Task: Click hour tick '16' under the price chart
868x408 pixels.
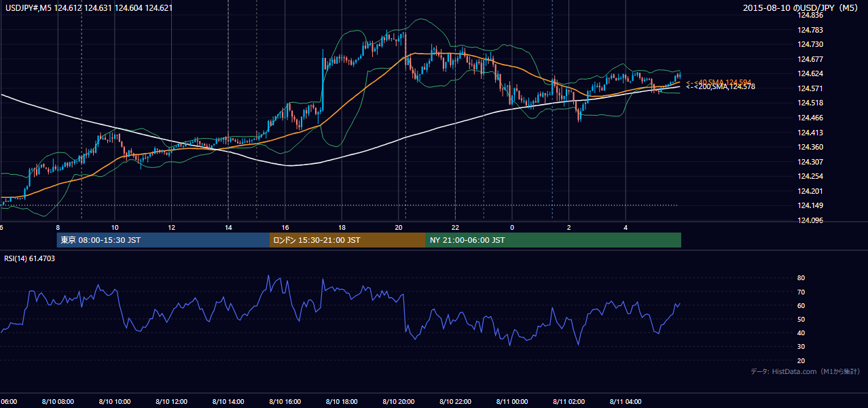Action: pyautogui.click(x=285, y=227)
